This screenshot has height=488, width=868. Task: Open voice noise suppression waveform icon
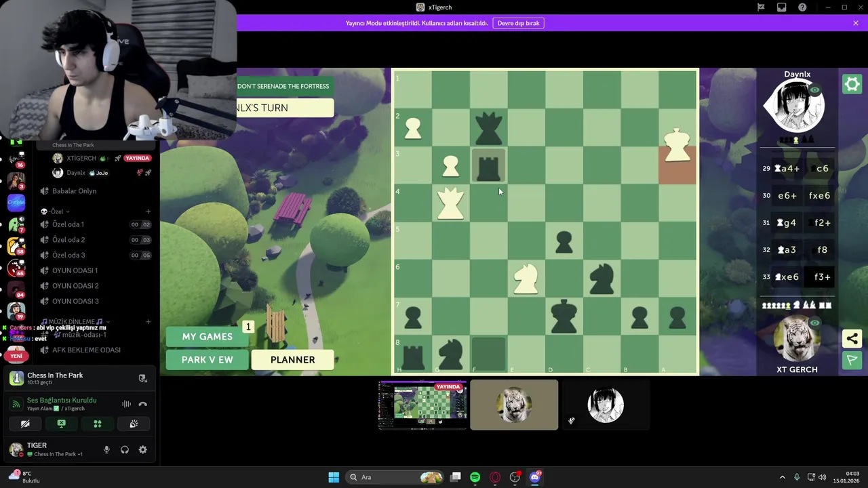point(126,404)
